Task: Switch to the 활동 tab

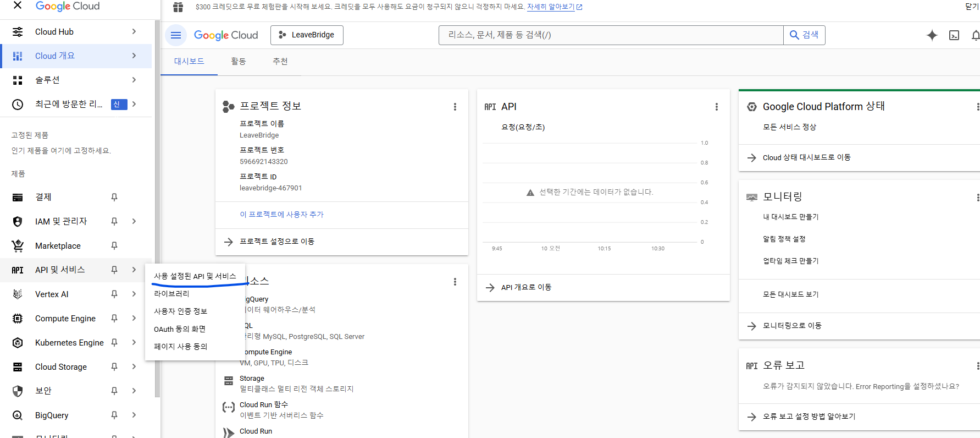Action: (238, 62)
